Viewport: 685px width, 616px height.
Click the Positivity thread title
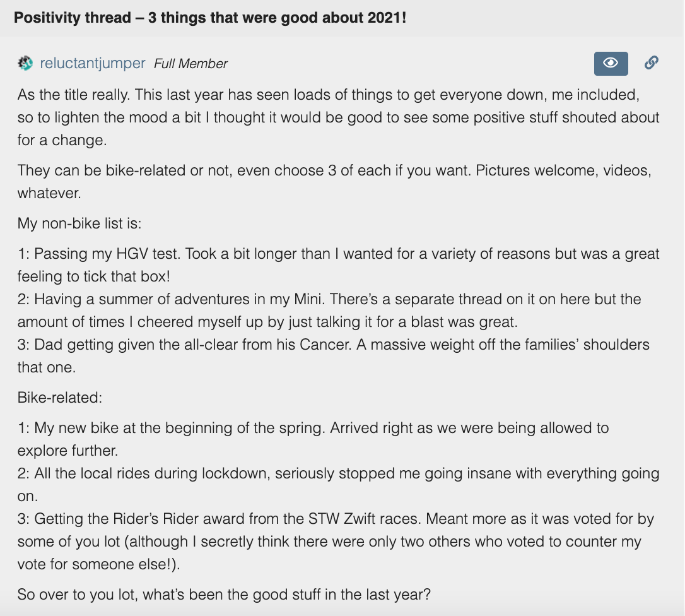click(x=210, y=17)
